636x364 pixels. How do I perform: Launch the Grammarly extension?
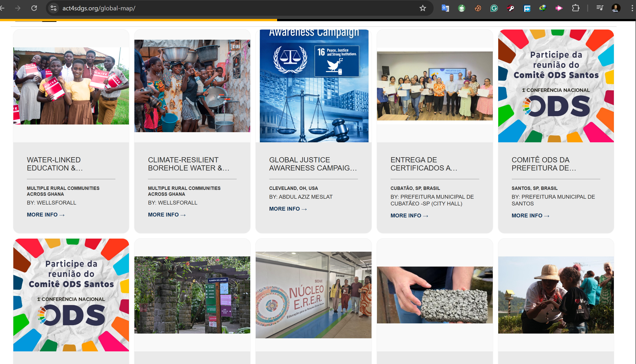click(x=494, y=8)
